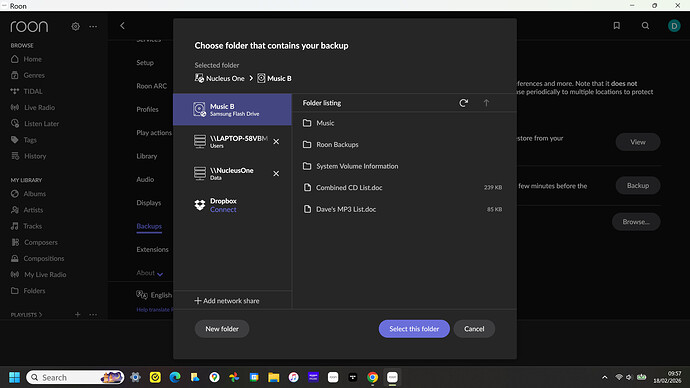Switch to Audio settings tab
690x388 pixels.
tap(145, 179)
